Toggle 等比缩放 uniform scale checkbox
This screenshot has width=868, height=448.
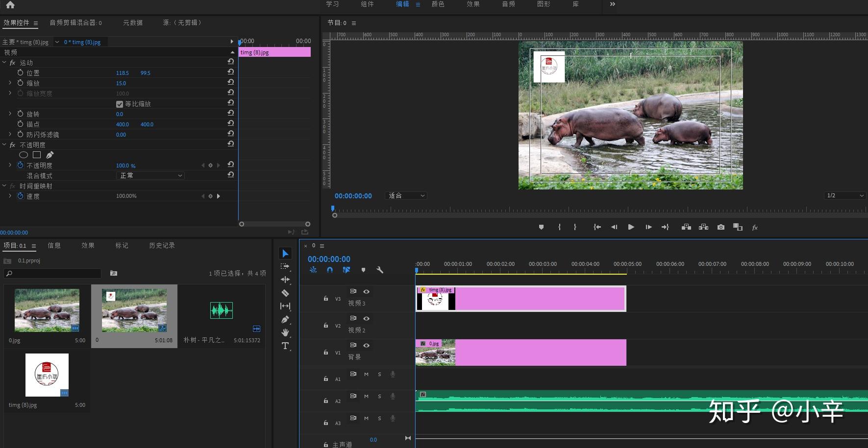(119, 104)
